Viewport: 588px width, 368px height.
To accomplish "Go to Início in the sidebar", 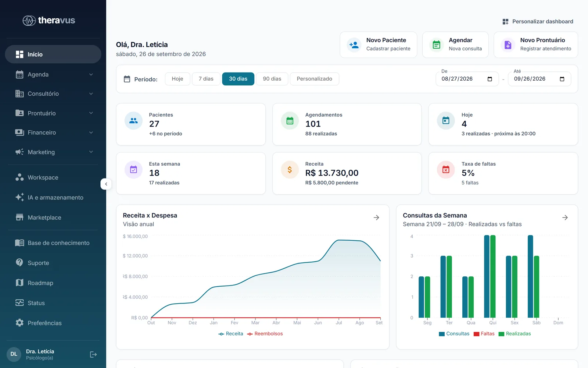I will tap(53, 54).
